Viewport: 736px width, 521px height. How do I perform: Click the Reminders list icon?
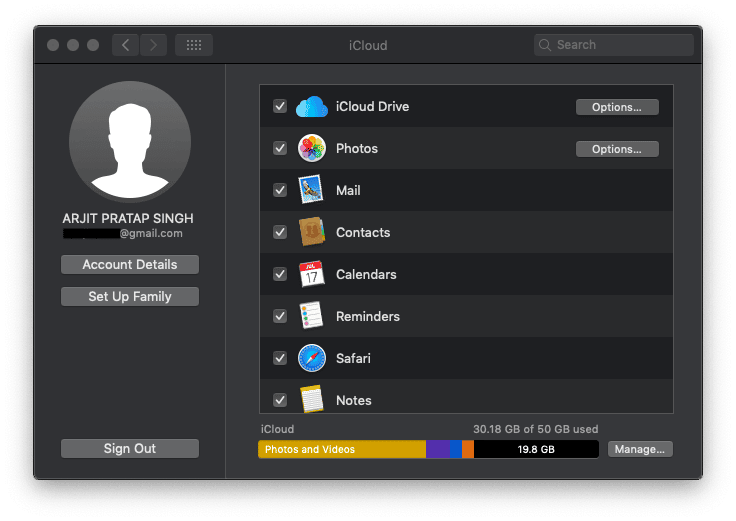pyautogui.click(x=312, y=315)
